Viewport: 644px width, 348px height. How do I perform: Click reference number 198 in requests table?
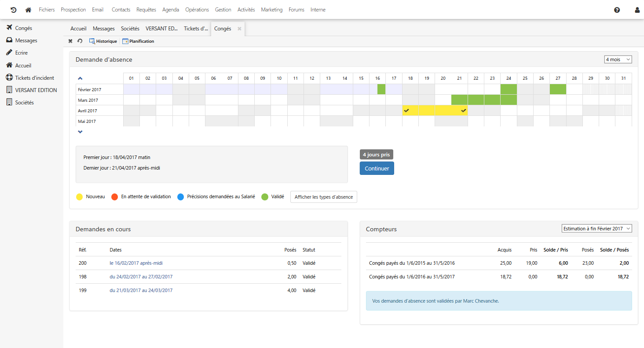83,277
